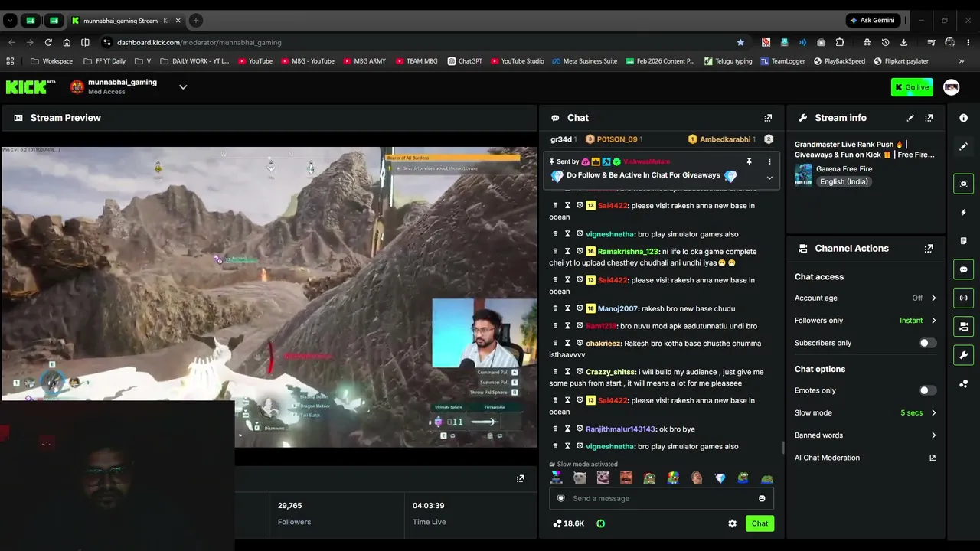The height and width of the screenshot is (551, 980).
Task: Open the profile avatar menu
Action: point(952,87)
